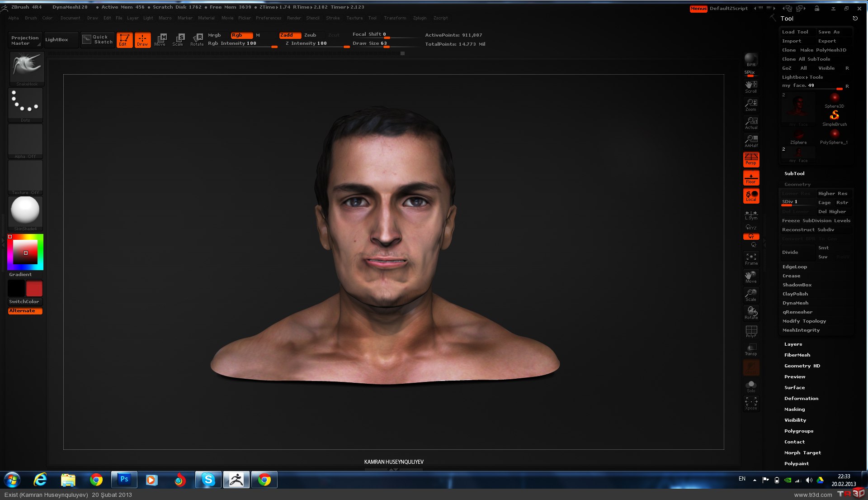The image size is (868, 500).
Task: Toggle the Floor grid
Action: coord(751,178)
